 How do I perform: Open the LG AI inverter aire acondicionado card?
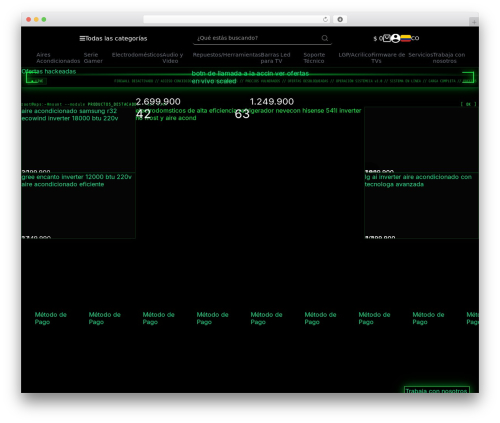[421, 205]
